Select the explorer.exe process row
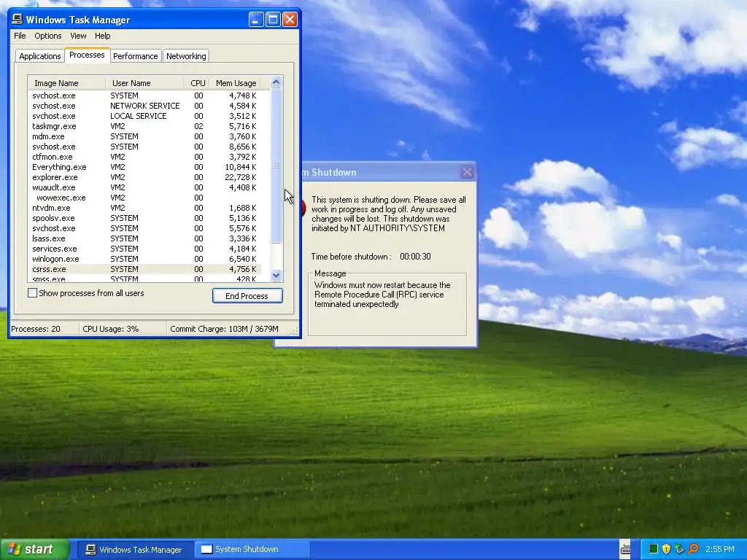This screenshot has width=747, height=560. click(144, 177)
